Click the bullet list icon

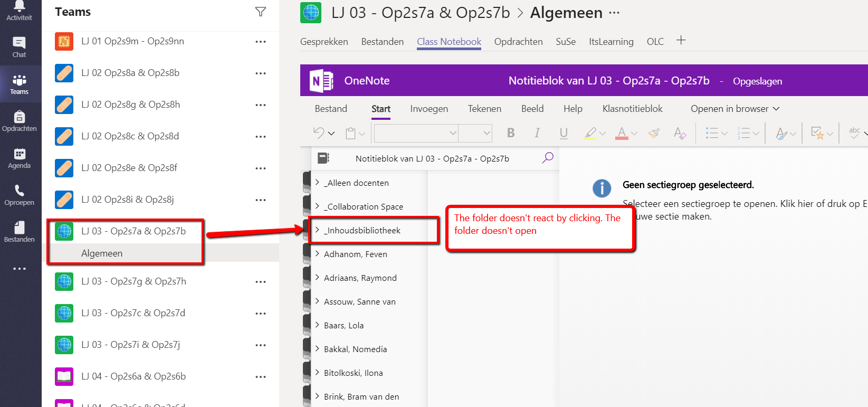tap(712, 133)
